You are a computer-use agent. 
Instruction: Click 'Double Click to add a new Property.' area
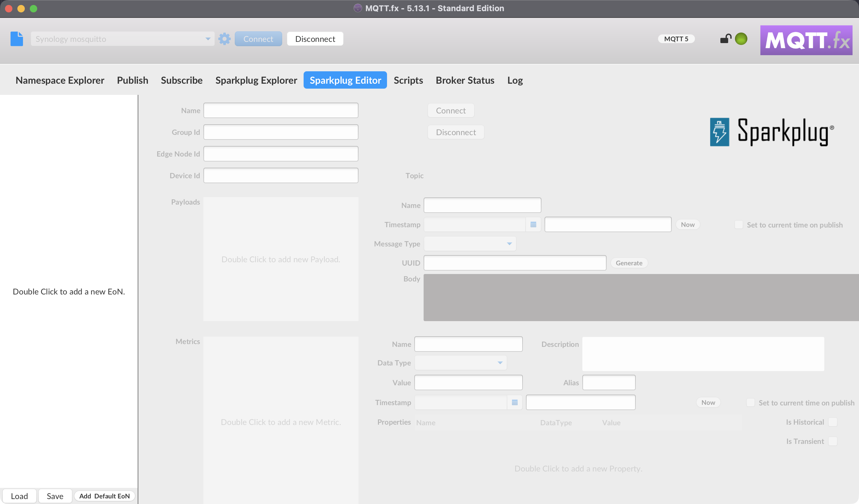coord(578,469)
